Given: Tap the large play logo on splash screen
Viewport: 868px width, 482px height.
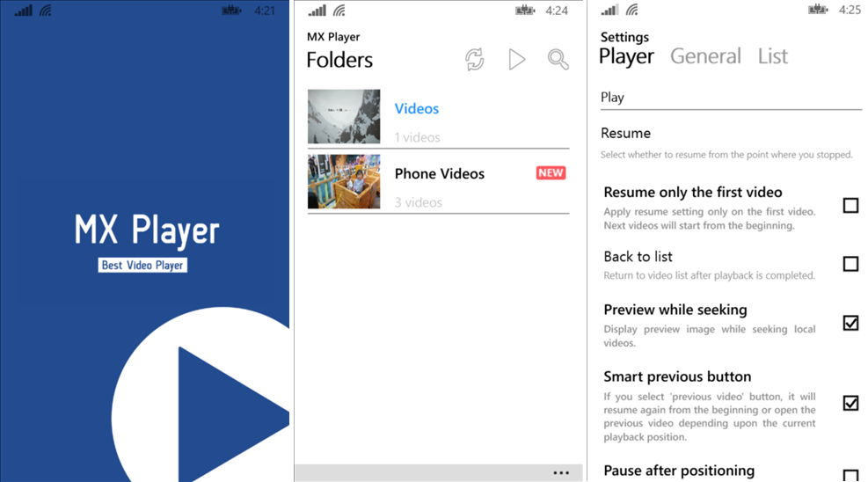Looking at the screenshot, I should coord(201,395).
